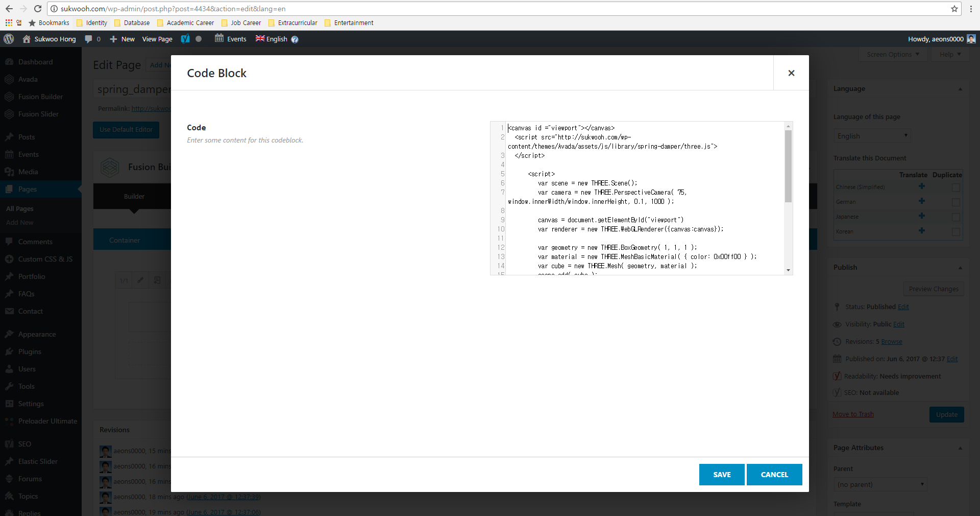This screenshot has height=516, width=980.
Task: Click inside the code editor text area
Action: point(645,198)
